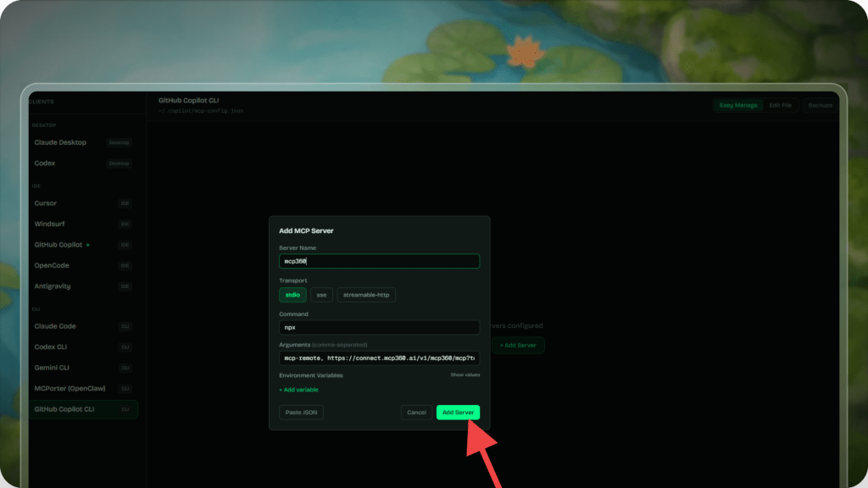
Task: Open the Edit File tab
Action: pyautogui.click(x=780, y=105)
